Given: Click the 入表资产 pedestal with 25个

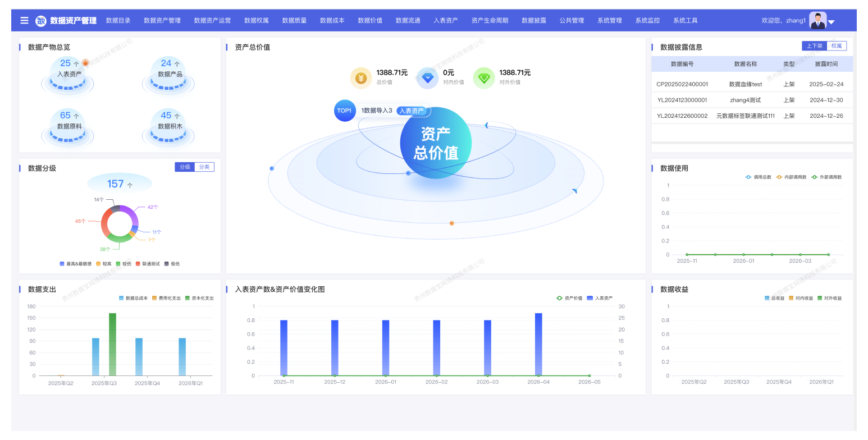Looking at the screenshot, I should (67, 75).
